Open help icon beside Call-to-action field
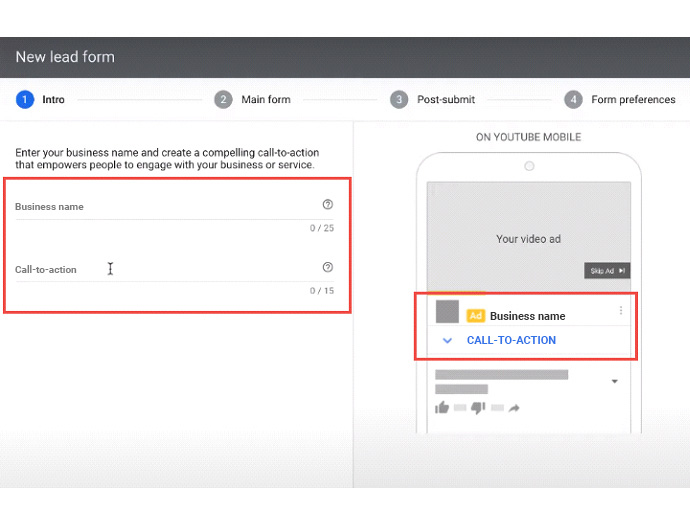 328,267
